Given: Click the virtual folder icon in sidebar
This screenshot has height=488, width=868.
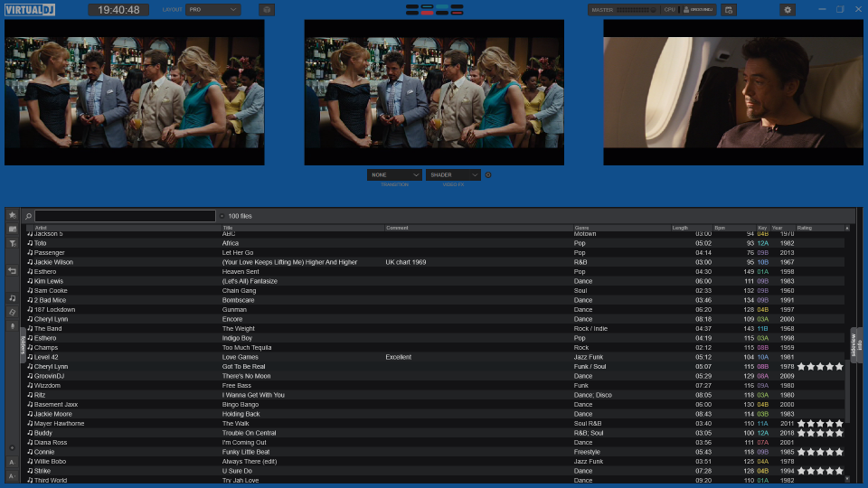Looking at the screenshot, I should click(12, 229).
